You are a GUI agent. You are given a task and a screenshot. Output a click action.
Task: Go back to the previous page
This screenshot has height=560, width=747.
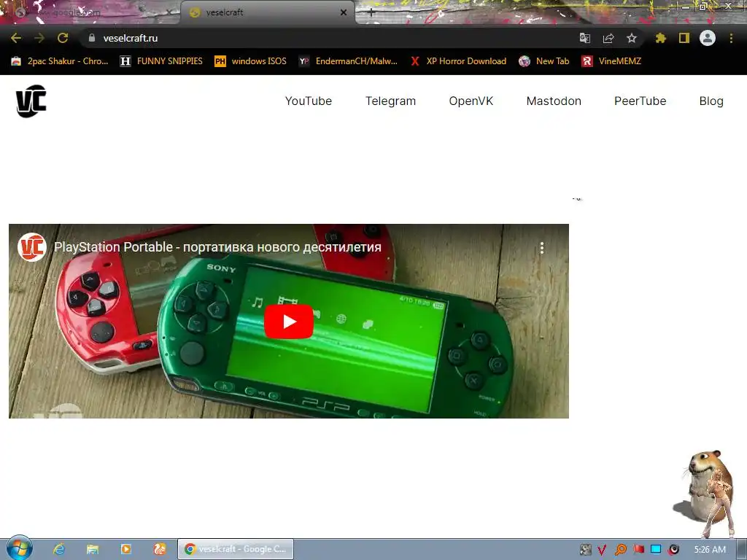[16, 38]
